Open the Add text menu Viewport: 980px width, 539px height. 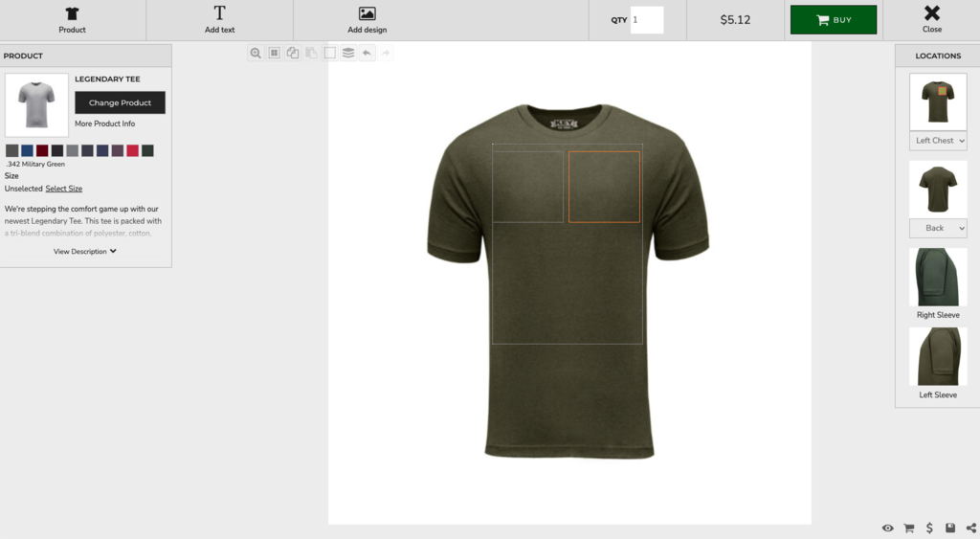(219, 20)
